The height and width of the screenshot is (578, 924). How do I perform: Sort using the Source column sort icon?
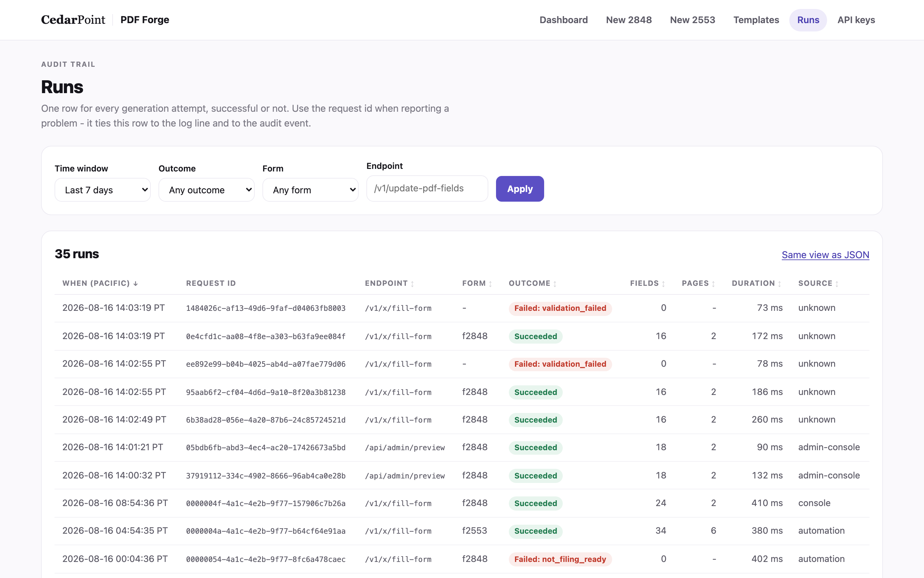click(x=837, y=284)
